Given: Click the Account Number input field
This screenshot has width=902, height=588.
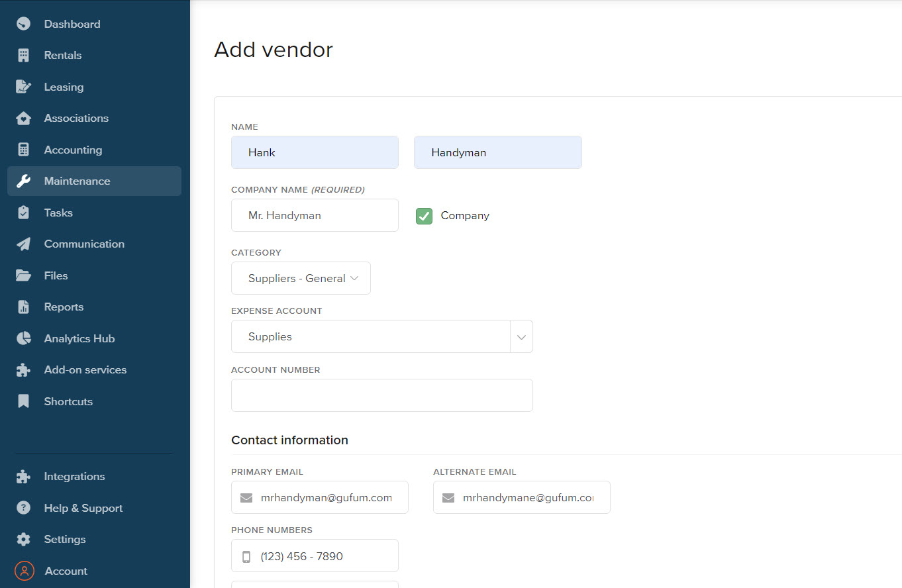Looking at the screenshot, I should point(381,395).
